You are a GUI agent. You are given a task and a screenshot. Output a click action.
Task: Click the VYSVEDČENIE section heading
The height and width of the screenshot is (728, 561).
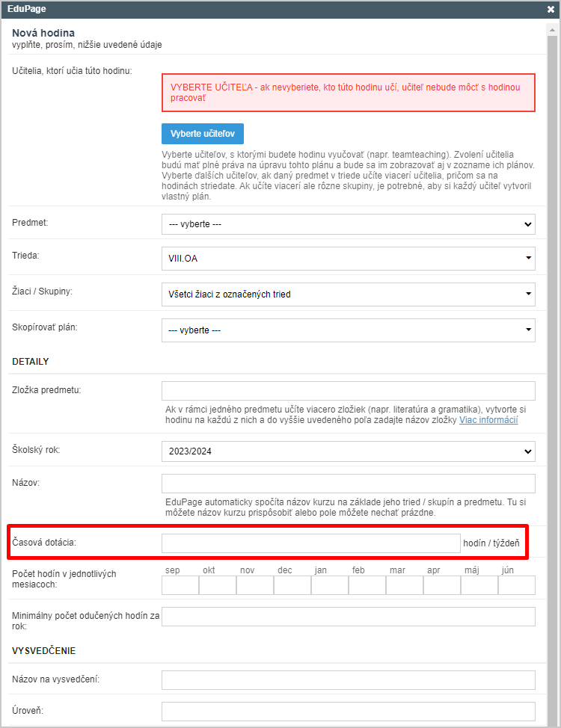click(x=43, y=651)
